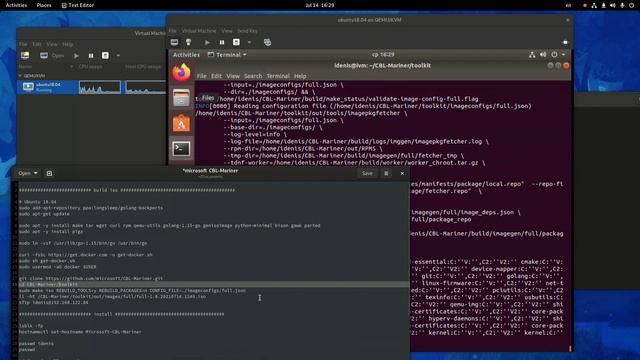Open the Terminal app menu dropdown in guest

[x=227, y=55]
